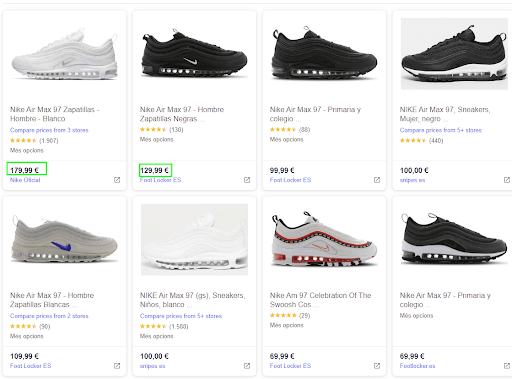Expand Més opcions under Celebration Of The Swoosh

(286, 325)
